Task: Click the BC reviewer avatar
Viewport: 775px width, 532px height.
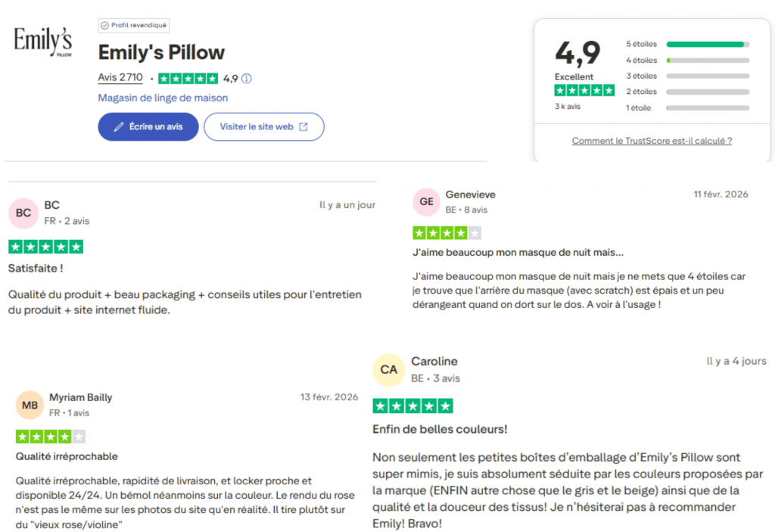Action: click(23, 213)
